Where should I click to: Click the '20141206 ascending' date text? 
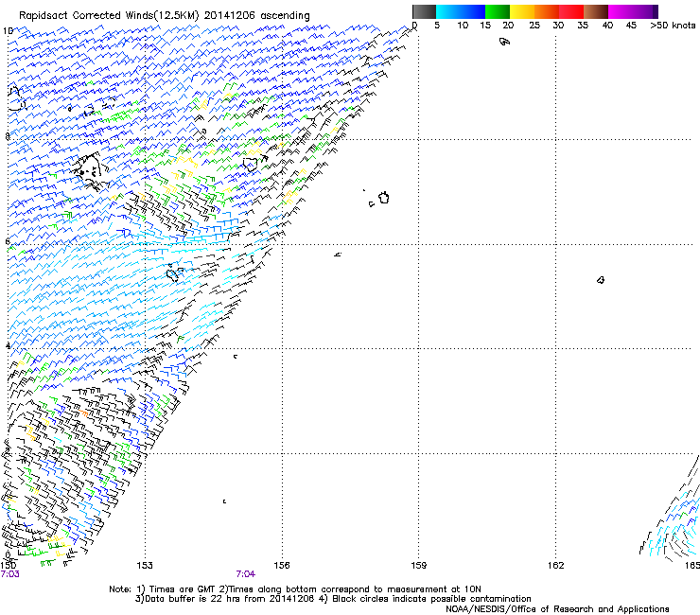(256, 15)
